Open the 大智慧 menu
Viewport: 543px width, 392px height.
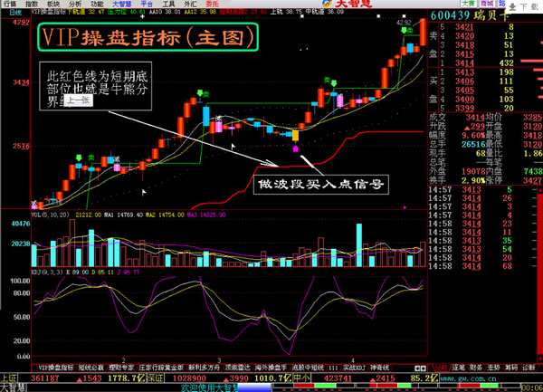coord(122,4)
